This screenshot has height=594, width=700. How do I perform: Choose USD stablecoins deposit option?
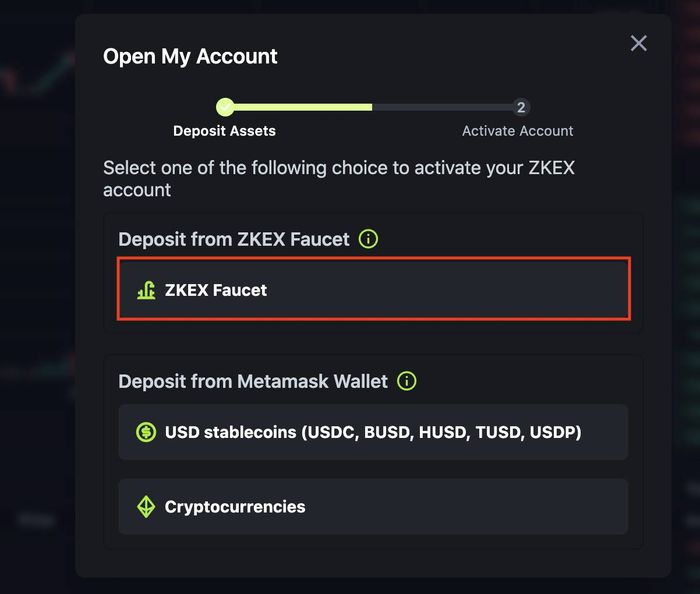click(373, 432)
